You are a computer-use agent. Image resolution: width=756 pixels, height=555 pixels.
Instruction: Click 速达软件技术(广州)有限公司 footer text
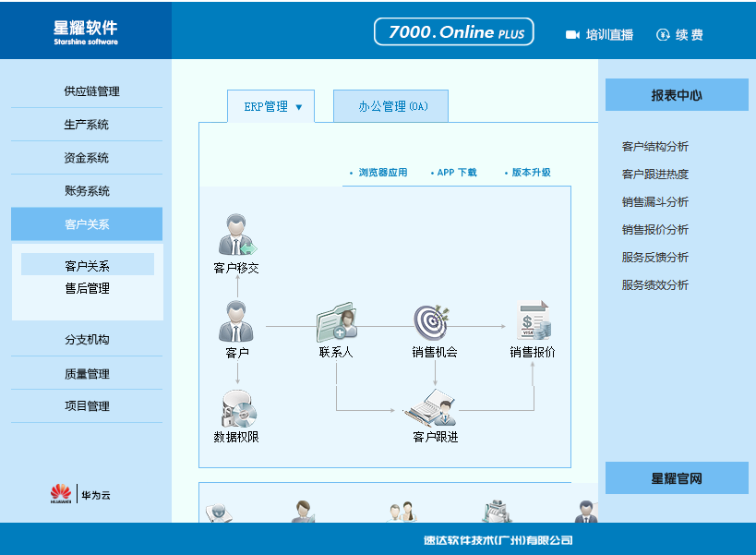coord(498,540)
